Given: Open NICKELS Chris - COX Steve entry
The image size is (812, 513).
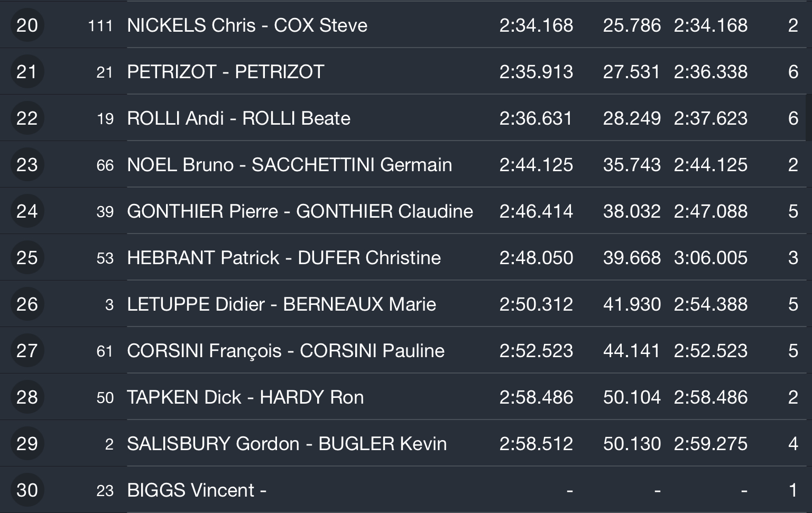Looking at the screenshot, I should [406, 25].
